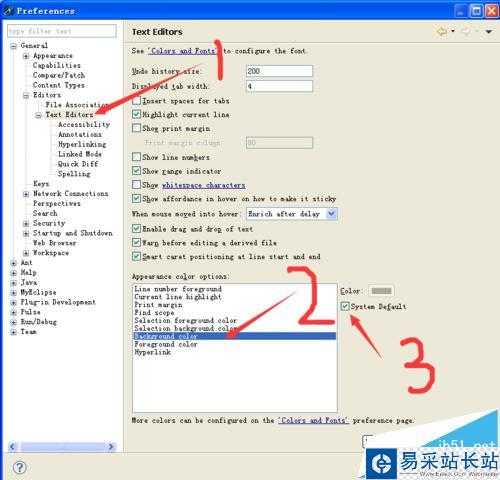Click the back navigation arrow icon

pos(442,32)
